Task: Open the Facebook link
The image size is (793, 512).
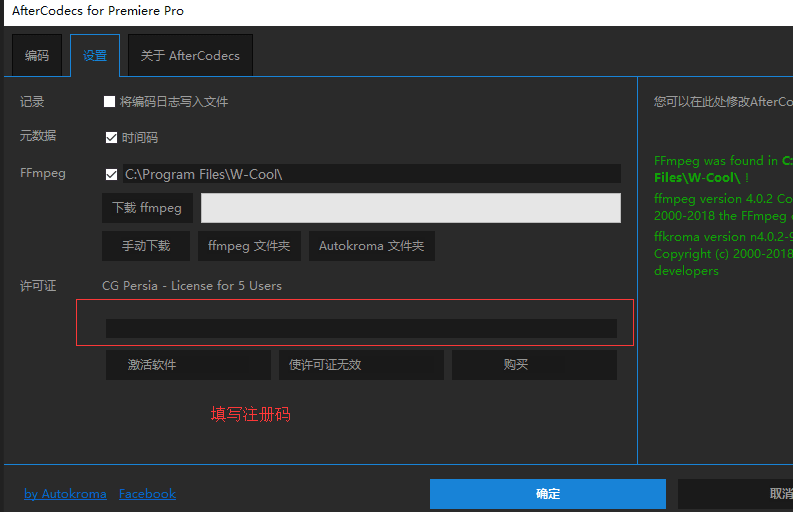Action: [x=147, y=494]
